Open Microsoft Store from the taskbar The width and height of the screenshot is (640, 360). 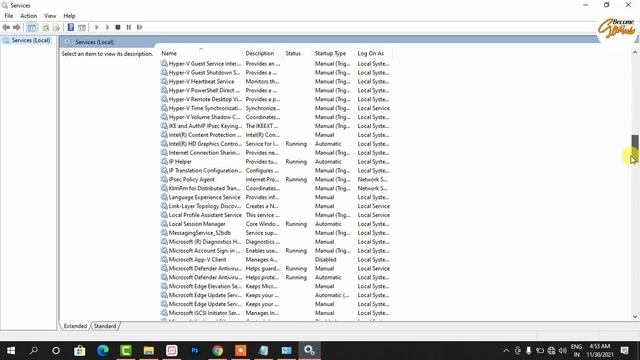click(x=80, y=351)
